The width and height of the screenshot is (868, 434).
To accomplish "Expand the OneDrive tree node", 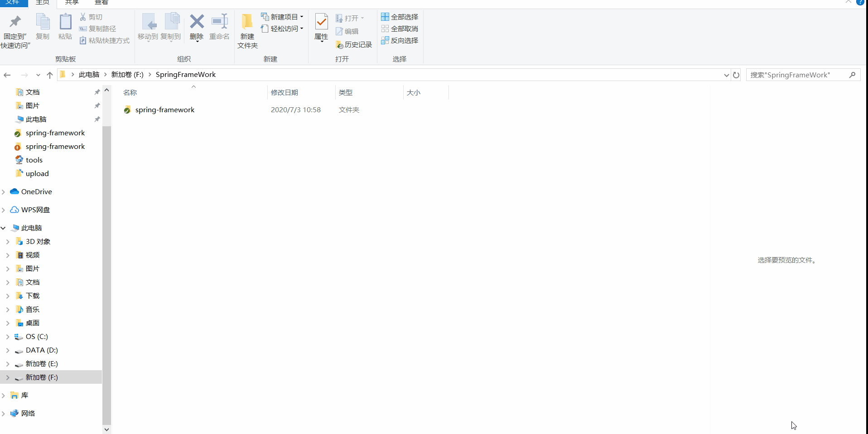I will tap(4, 192).
